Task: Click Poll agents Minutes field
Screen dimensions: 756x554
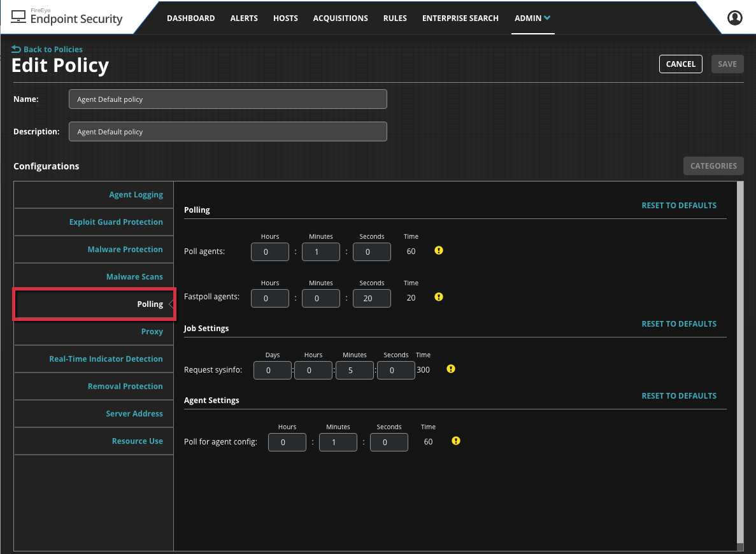Action: point(320,252)
